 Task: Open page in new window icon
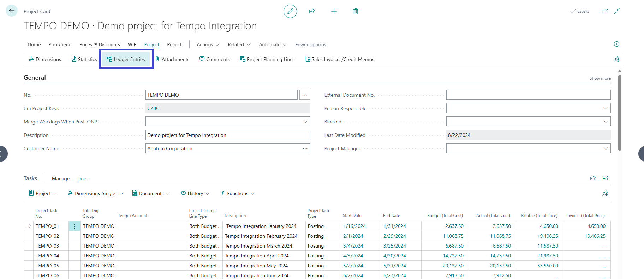tap(605, 11)
